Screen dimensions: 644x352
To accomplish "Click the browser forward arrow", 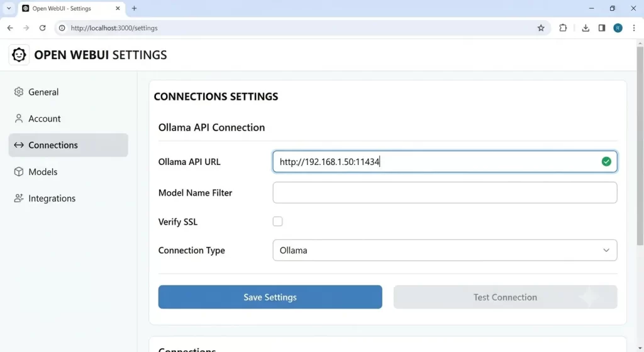I will click(26, 28).
